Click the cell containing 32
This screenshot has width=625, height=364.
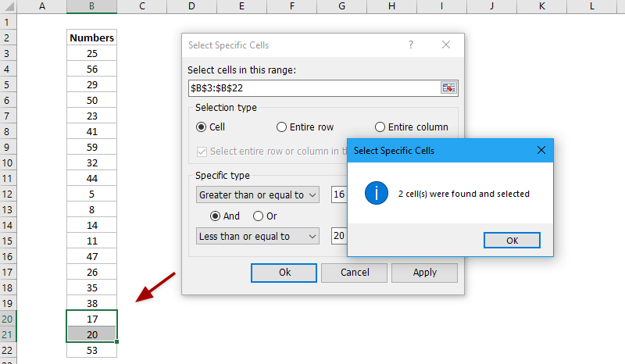click(x=91, y=162)
